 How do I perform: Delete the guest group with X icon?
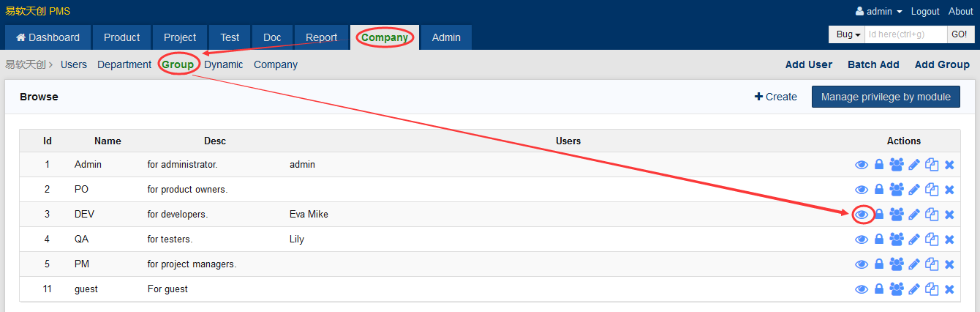(949, 289)
